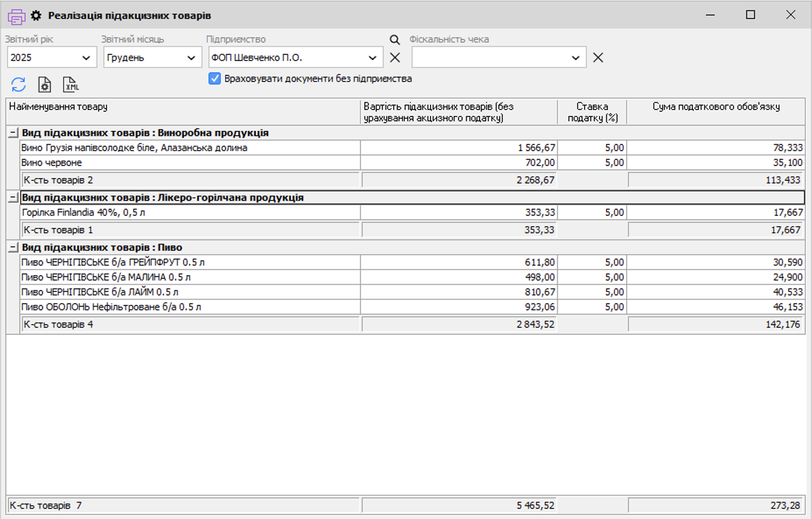Clear the Фіскальність чека field with X
812x519 pixels.
coord(598,57)
